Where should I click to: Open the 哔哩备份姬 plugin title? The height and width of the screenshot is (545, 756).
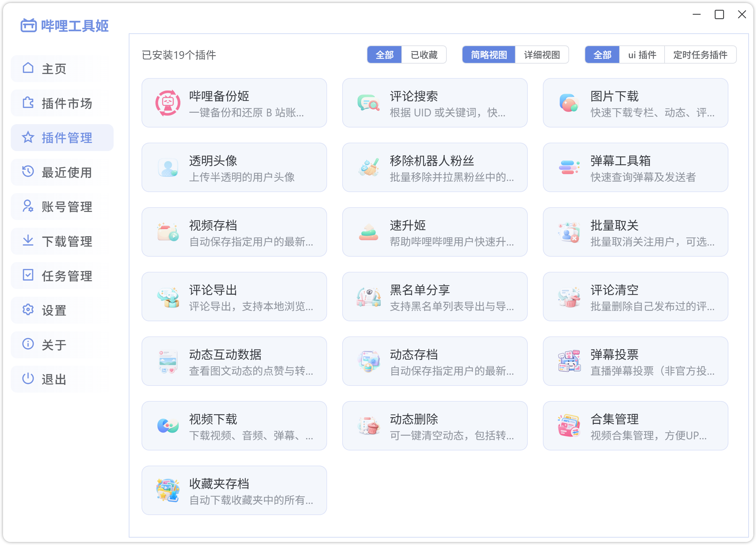pyautogui.click(x=219, y=96)
